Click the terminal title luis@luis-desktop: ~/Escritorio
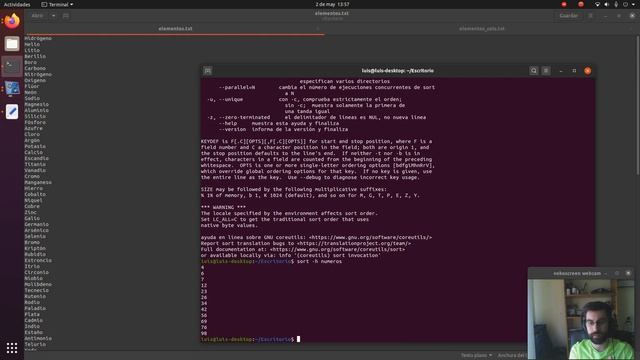 click(398, 71)
